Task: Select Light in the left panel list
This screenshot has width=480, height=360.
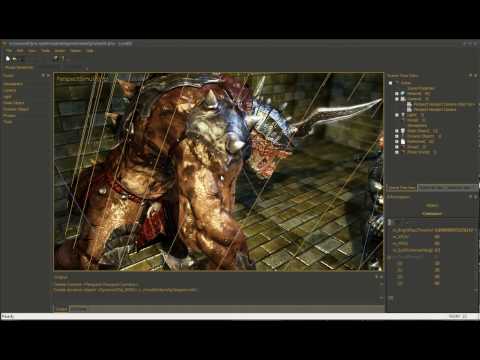Action: point(7,97)
